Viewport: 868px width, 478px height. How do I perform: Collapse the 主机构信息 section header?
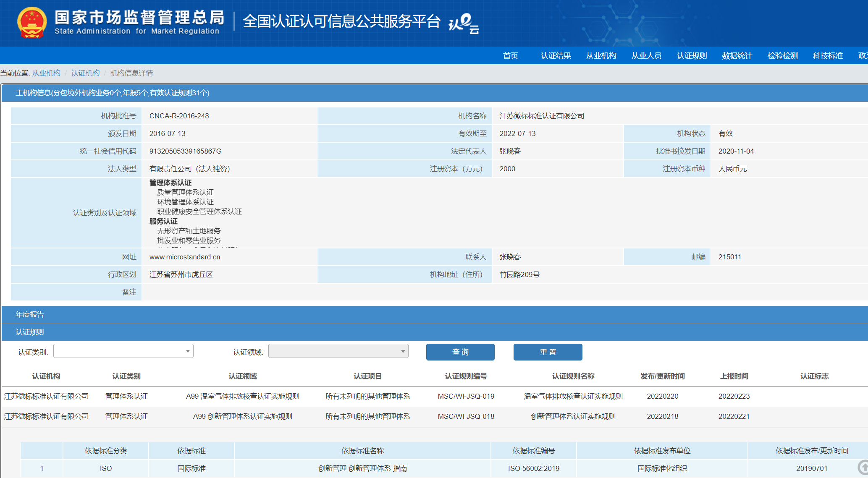(113, 93)
